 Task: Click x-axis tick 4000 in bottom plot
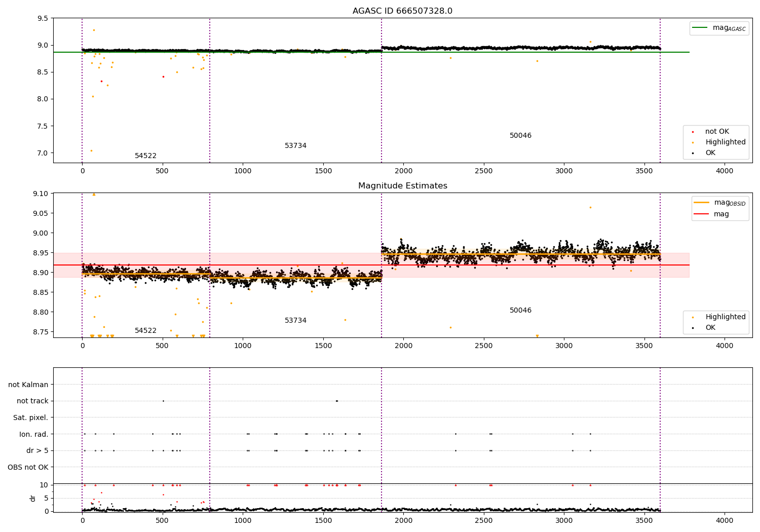coord(724,520)
